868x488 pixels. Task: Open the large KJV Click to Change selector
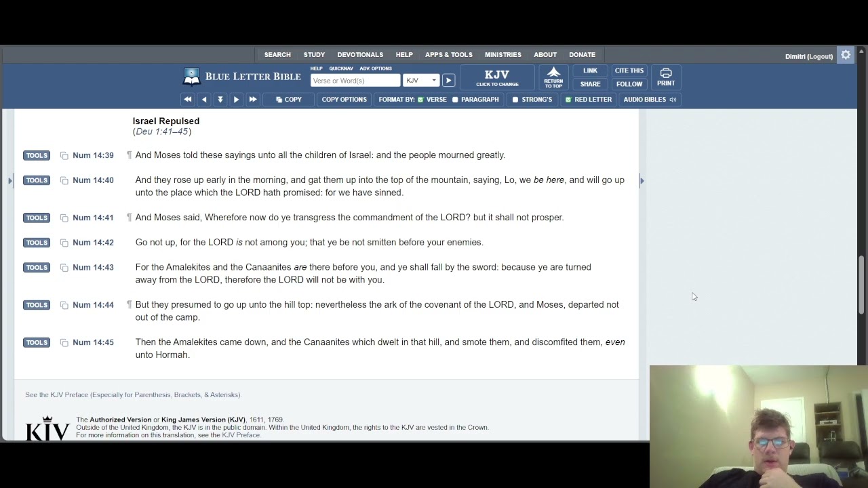[497, 78]
